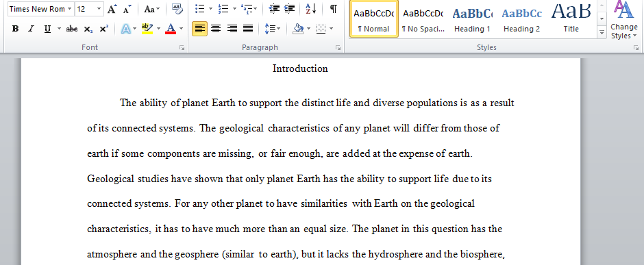The height and width of the screenshot is (265, 644).
Task: Apply the Heading 2 style
Action: (x=521, y=19)
